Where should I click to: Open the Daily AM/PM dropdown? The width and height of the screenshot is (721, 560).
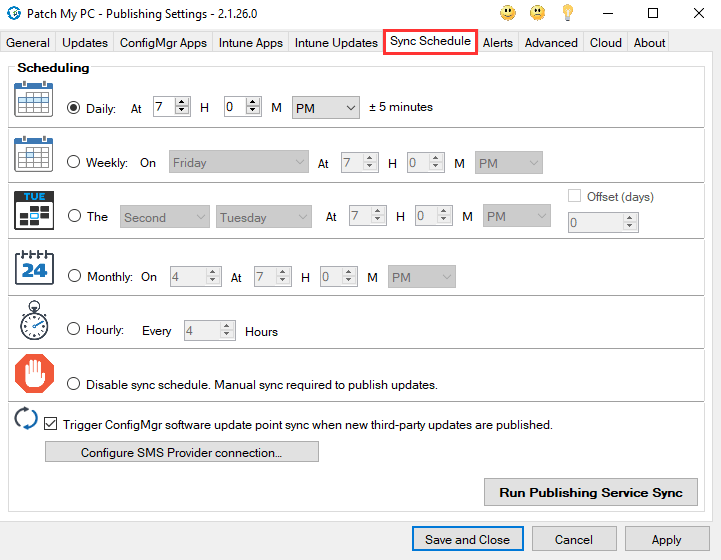326,108
